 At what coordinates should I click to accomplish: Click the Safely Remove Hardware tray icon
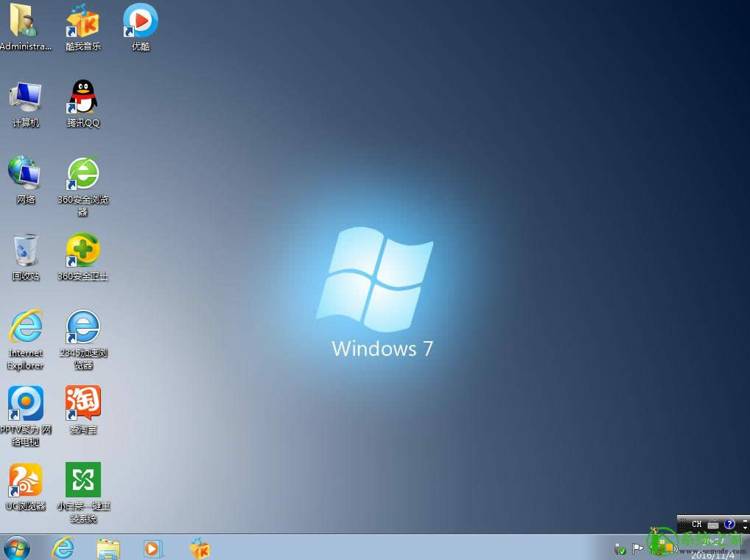[x=620, y=549]
